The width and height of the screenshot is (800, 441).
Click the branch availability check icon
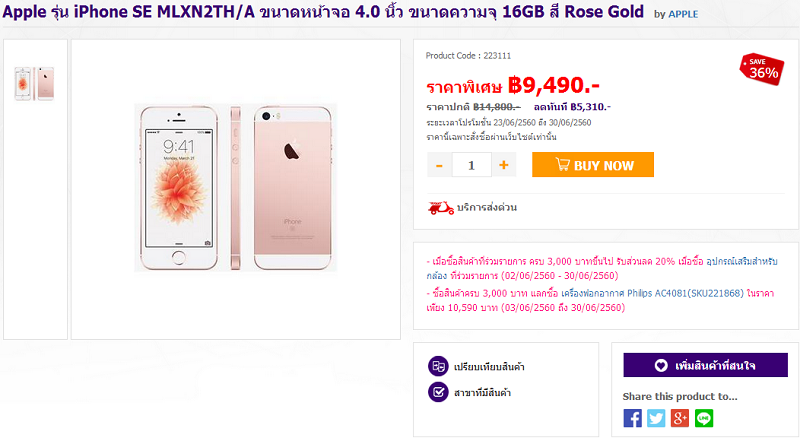[438, 392]
